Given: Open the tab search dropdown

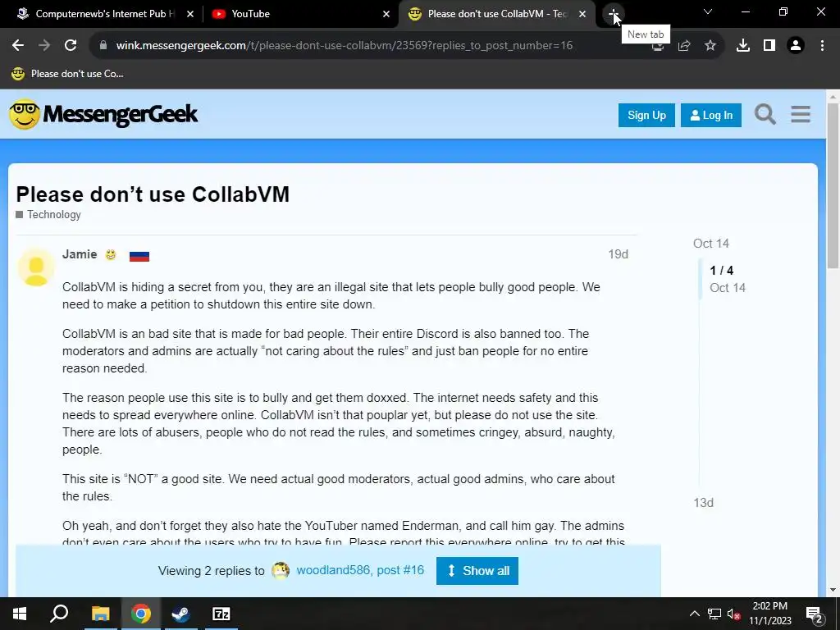Looking at the screenshot, I should [708, 11].
